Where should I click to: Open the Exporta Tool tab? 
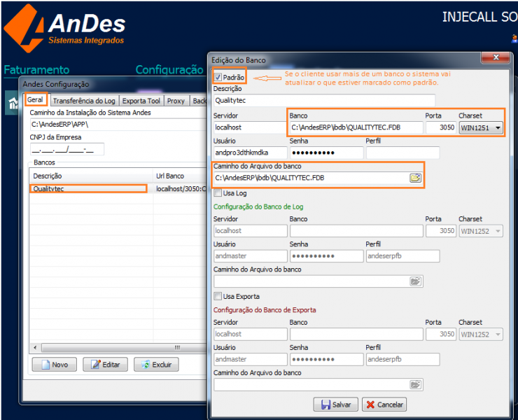coord(141,101)
